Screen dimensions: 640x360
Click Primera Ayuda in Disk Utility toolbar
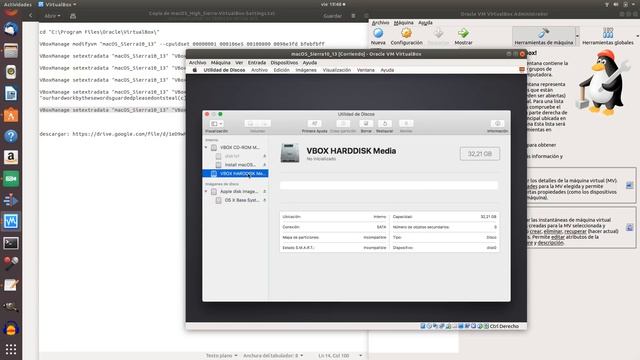click(x=314, y=126)
